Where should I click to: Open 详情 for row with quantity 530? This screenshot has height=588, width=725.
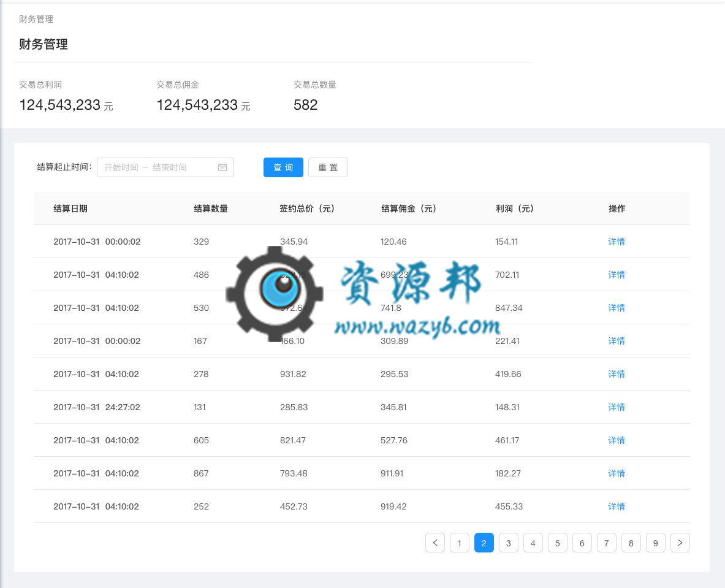point(617,308)
